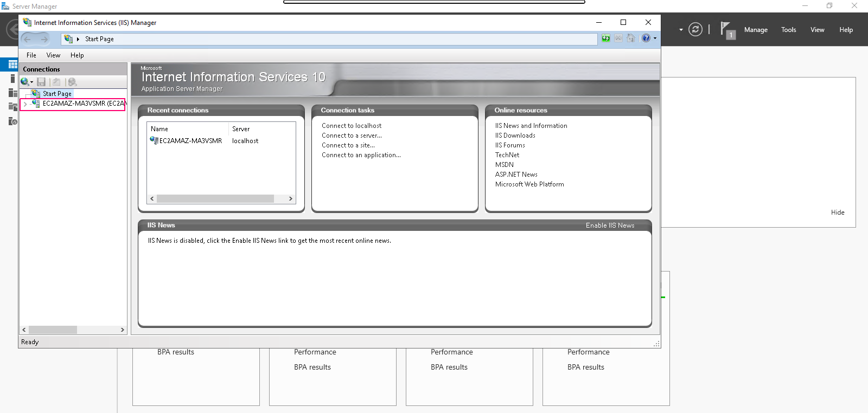Click the server icon in the address bar
The image size is (868, 413).
point(68,39)
